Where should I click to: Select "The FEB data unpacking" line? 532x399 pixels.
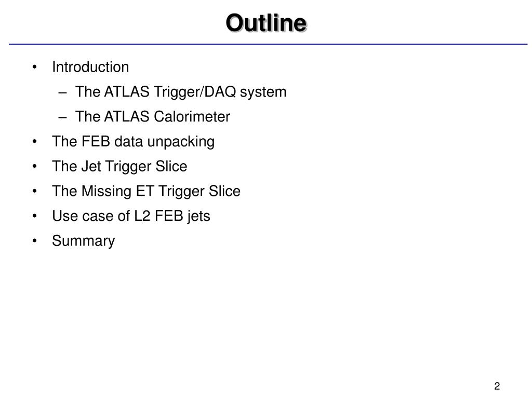(133, 142)
